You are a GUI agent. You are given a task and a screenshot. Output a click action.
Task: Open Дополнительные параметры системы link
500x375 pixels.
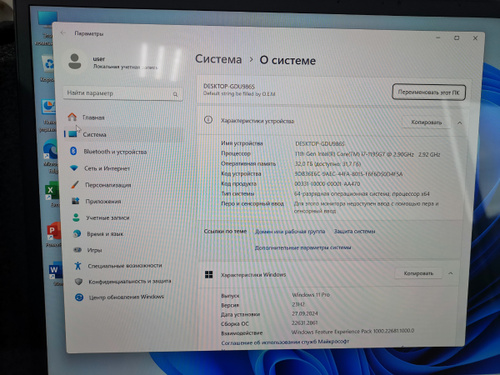pyautogui.click(x=303, y=247)
